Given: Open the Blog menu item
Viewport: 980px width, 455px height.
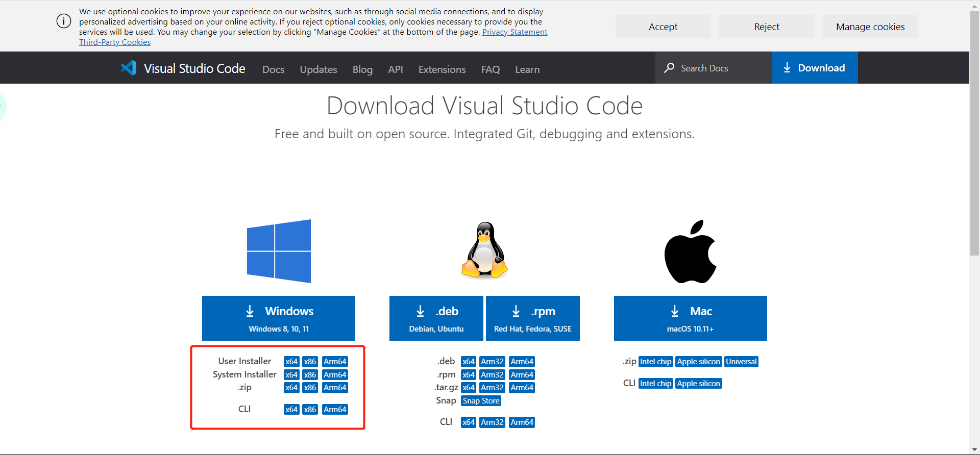Looking at the screenshot, I should 362,69.
